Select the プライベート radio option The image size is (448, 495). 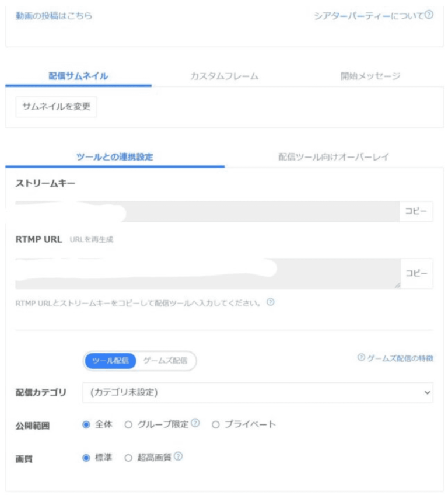tap(215, 424)
